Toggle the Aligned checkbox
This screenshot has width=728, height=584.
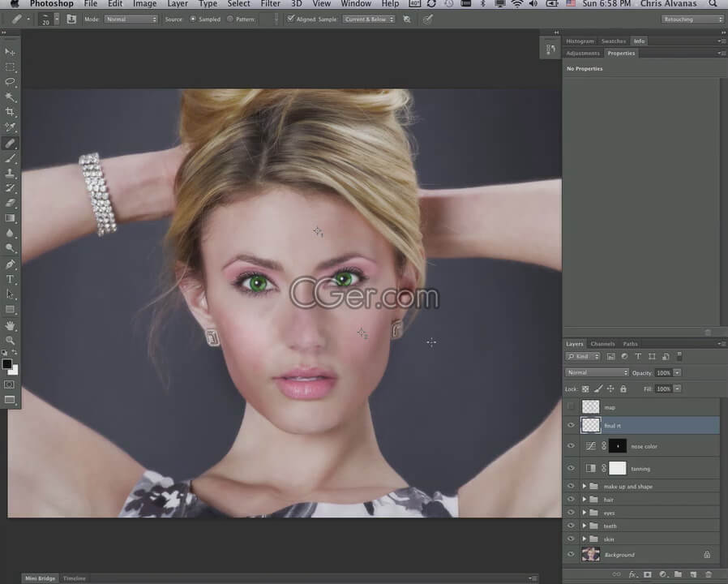tap(291, 19)
